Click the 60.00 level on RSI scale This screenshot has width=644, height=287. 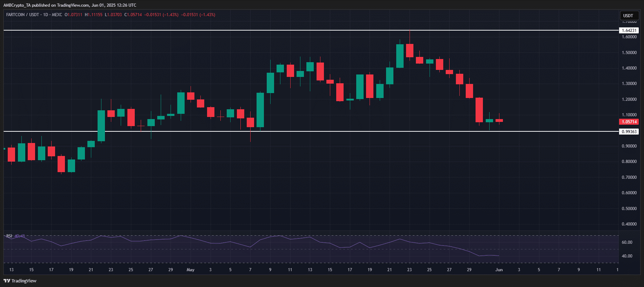pyautogui.click(x=627, y=242)
